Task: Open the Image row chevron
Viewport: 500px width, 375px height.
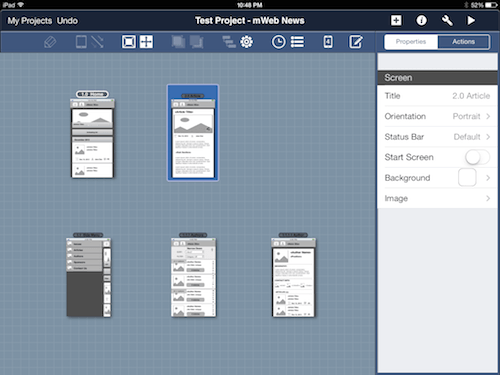Action: (488, 198)
